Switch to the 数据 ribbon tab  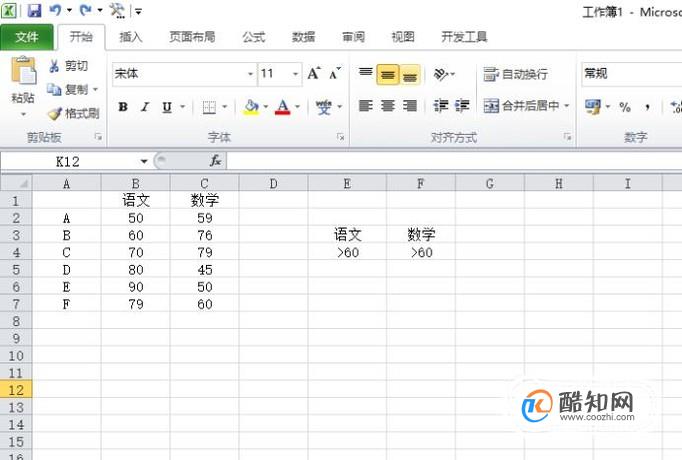[x=303, y=37]
